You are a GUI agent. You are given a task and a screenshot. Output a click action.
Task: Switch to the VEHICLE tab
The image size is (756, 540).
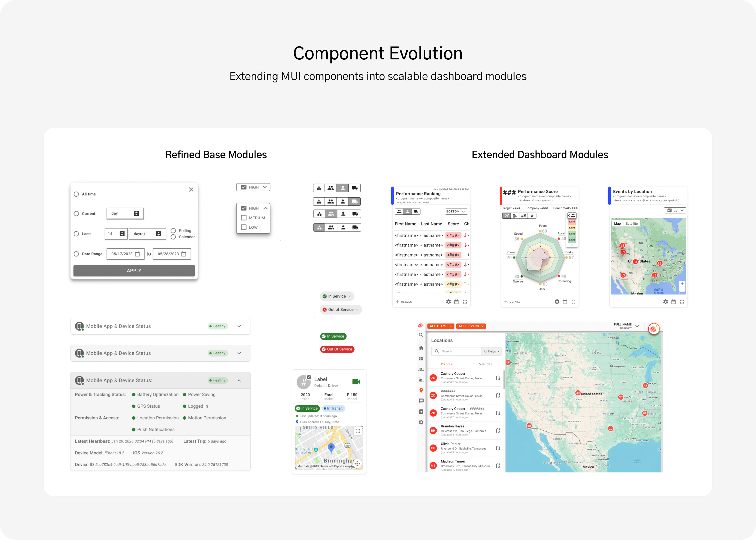(x=485, y=364)
